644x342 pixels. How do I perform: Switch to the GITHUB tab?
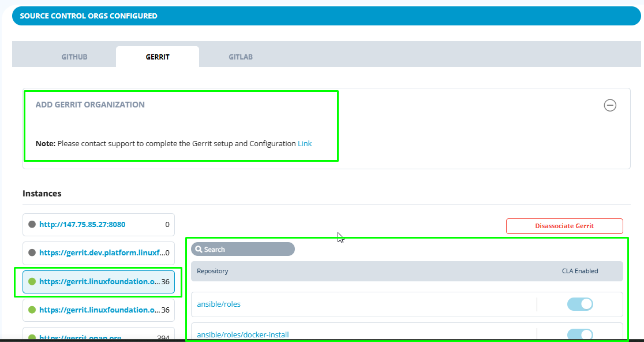pyautogui.click(x=74, y=57)
